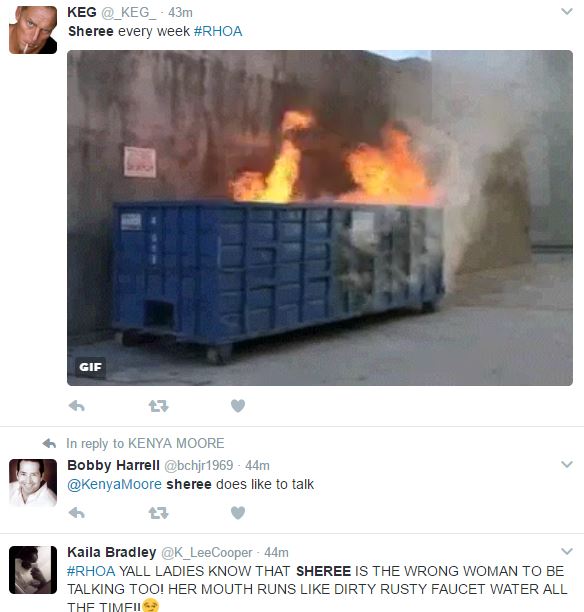Like KEG's dumpster fire GIF tweet

[238, 406]
